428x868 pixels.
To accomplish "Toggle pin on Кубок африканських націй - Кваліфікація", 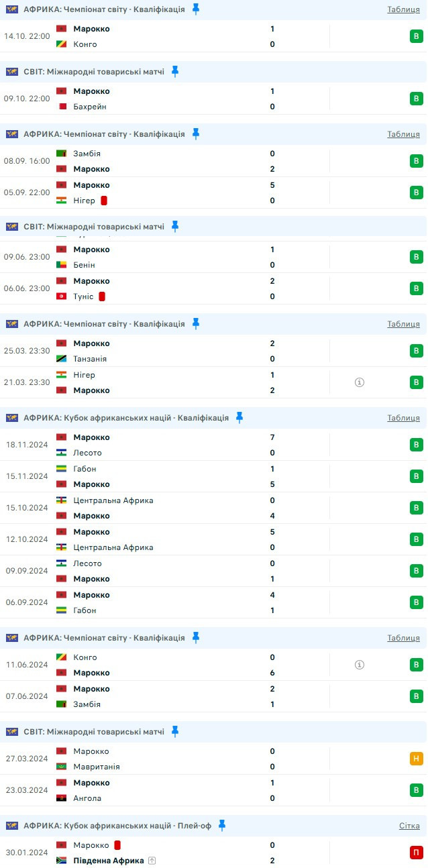I will coord(239,418).
